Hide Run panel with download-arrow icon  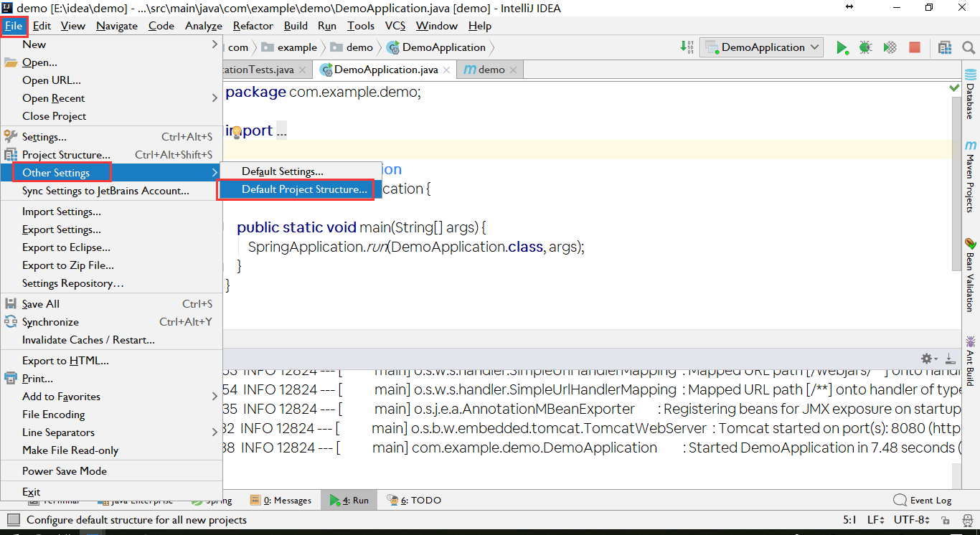(950, 359)
